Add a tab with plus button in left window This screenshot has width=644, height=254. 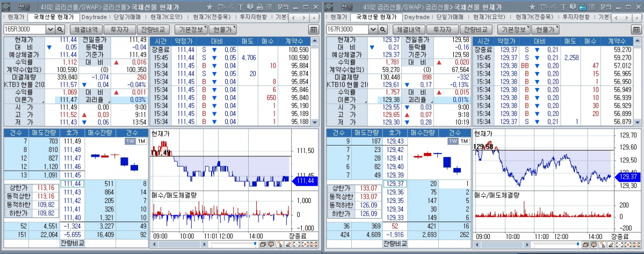tap(314, 18)
